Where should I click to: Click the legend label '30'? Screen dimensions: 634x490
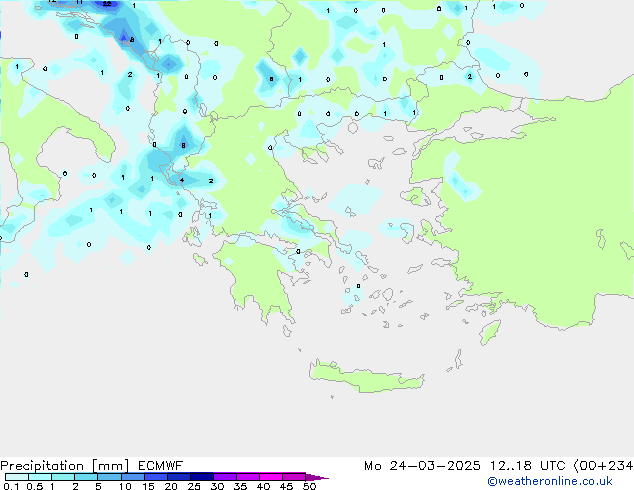[x=217, y=486]
